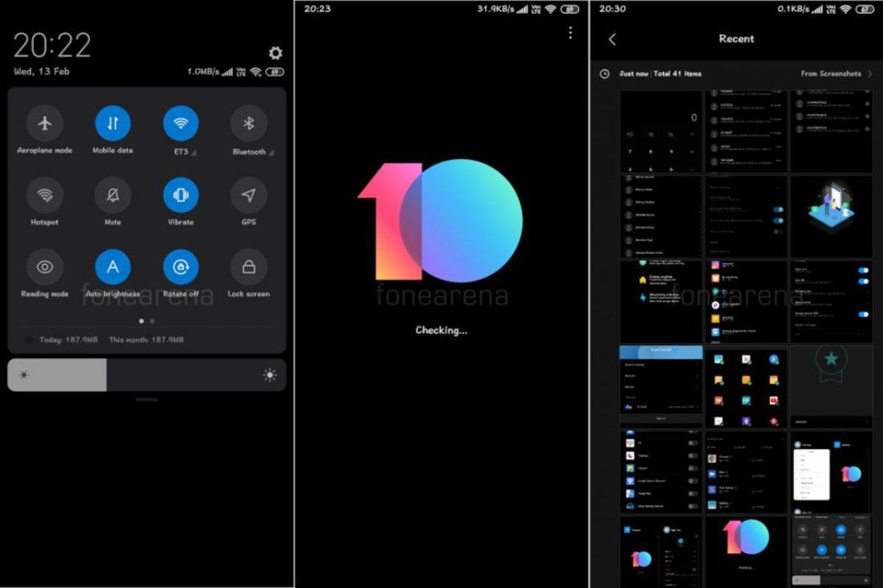883x588 pixels.
Task: Open the updater overflow menu
Action: [570, 32]
